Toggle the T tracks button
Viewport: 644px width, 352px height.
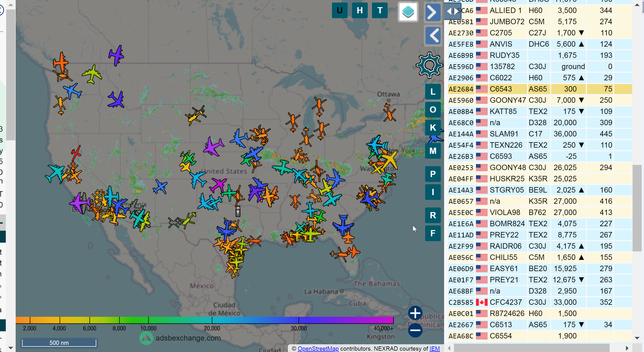[380, 10]
